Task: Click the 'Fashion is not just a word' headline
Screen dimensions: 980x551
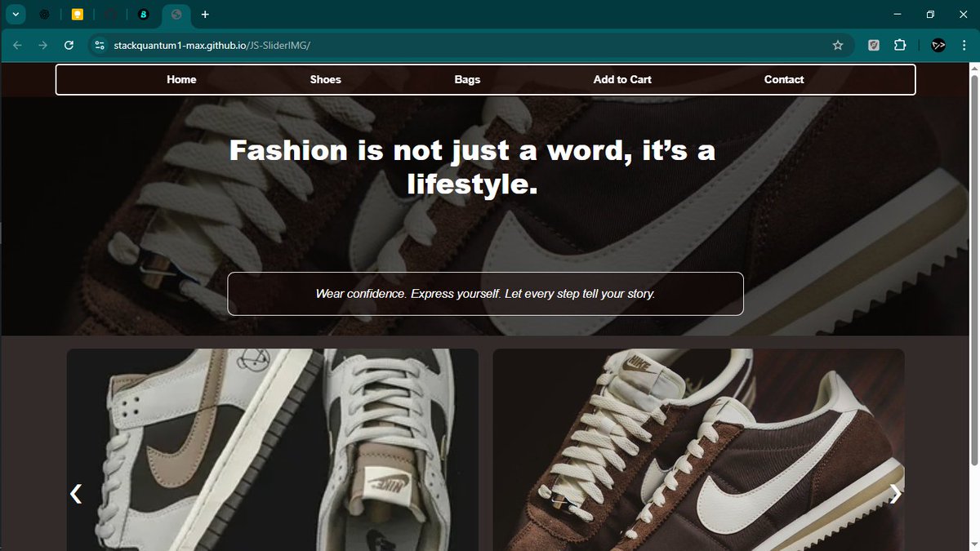Action: coord(472,167)
